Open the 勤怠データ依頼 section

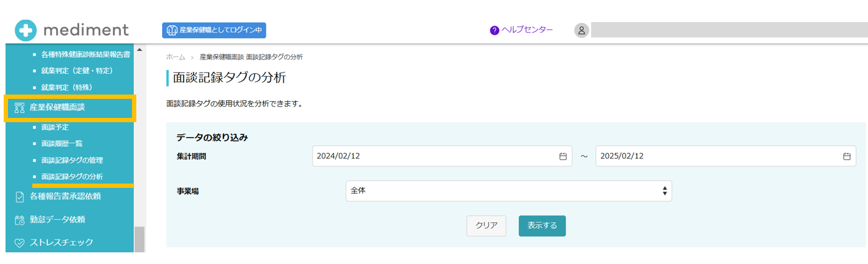tap(57, 220)
